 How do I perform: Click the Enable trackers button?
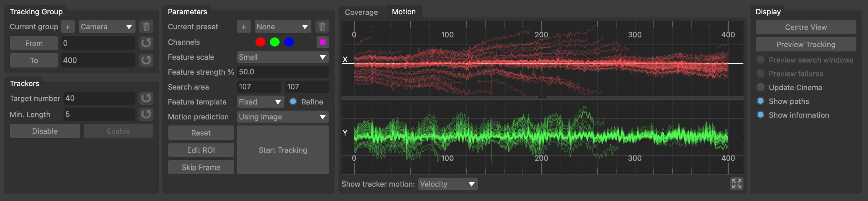(119, 131)
